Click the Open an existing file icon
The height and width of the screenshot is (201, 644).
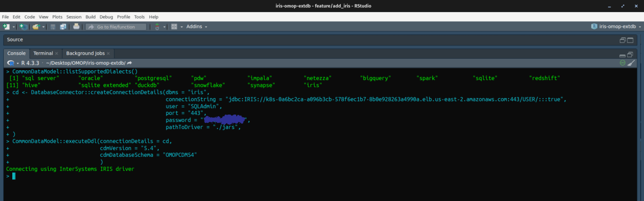pyautogui.click(x=36, y=27)
